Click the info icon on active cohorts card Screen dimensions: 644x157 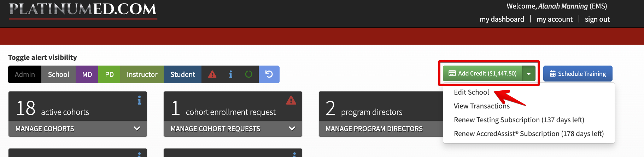[x=139, y=100]
